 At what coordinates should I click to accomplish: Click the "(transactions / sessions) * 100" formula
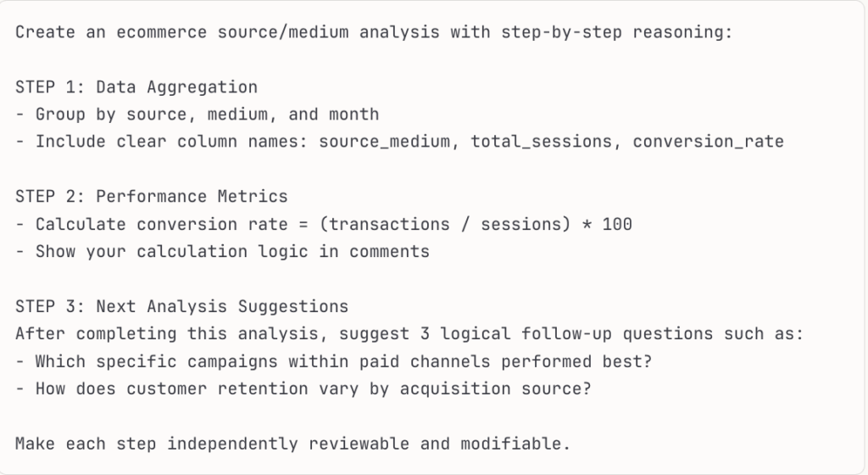480,224
